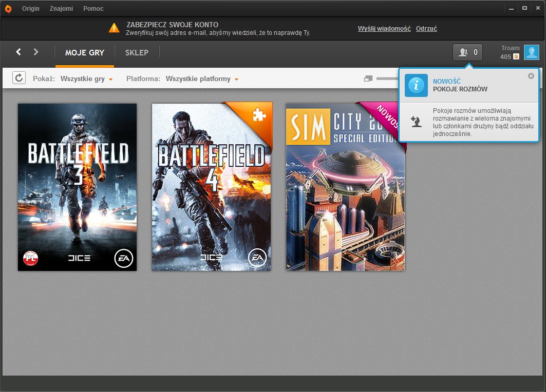
Task: Switch to the MOJE GRY tab
Action: pyautogui.click(x=85, y=53)
